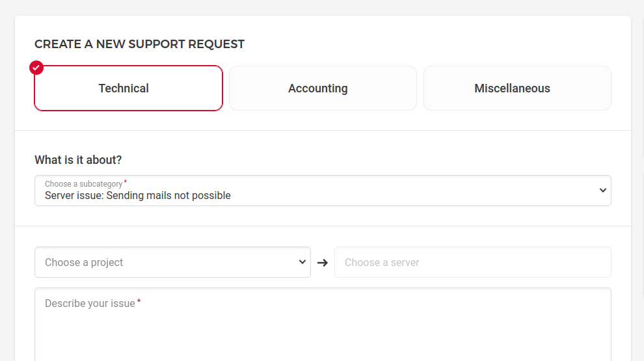Click the subcategory dropdown chevron arrow
The image size is (644, 361).
[602, 191]
